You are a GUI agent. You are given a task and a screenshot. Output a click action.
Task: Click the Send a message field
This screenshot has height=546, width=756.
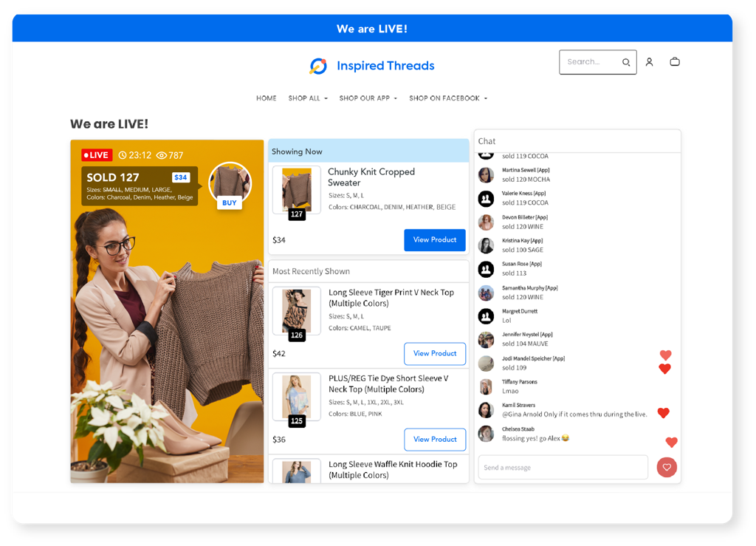563,468
